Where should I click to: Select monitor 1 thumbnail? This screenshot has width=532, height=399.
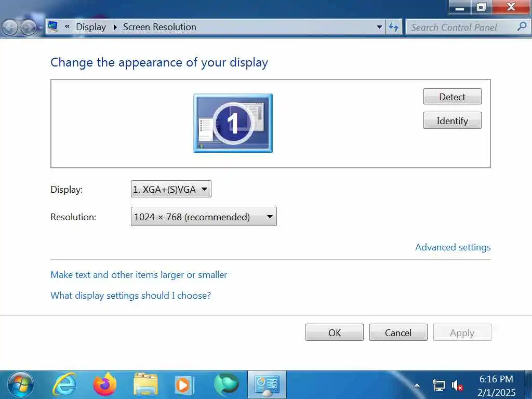pyautogui.click(x=233, y=123)
